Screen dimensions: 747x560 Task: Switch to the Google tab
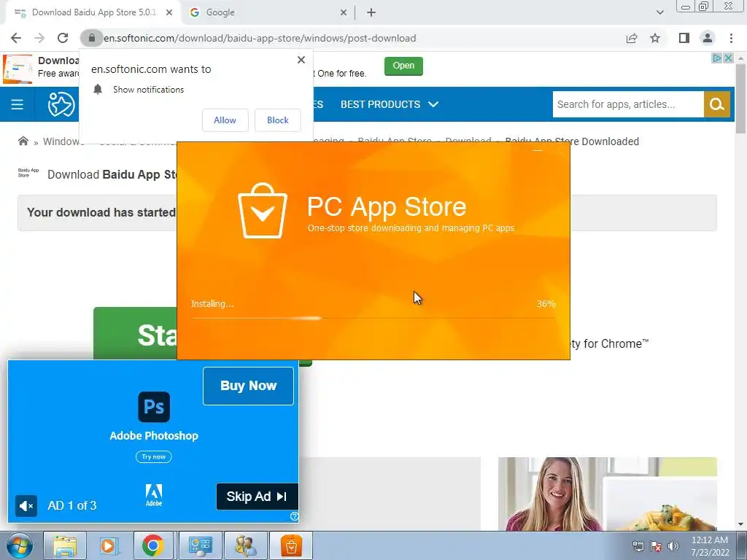tap(268, 12)
